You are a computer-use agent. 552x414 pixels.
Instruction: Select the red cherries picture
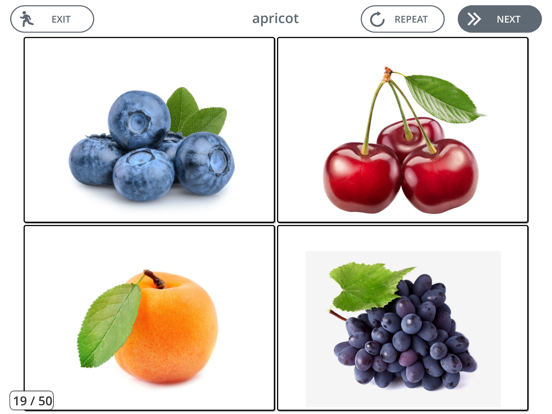pos(403,130)
